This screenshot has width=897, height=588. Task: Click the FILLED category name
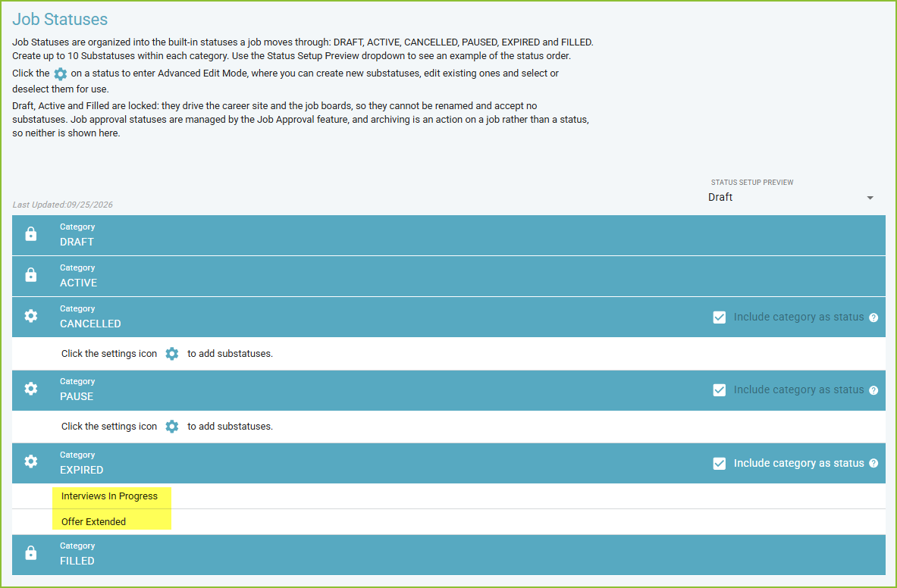point(77,561)
